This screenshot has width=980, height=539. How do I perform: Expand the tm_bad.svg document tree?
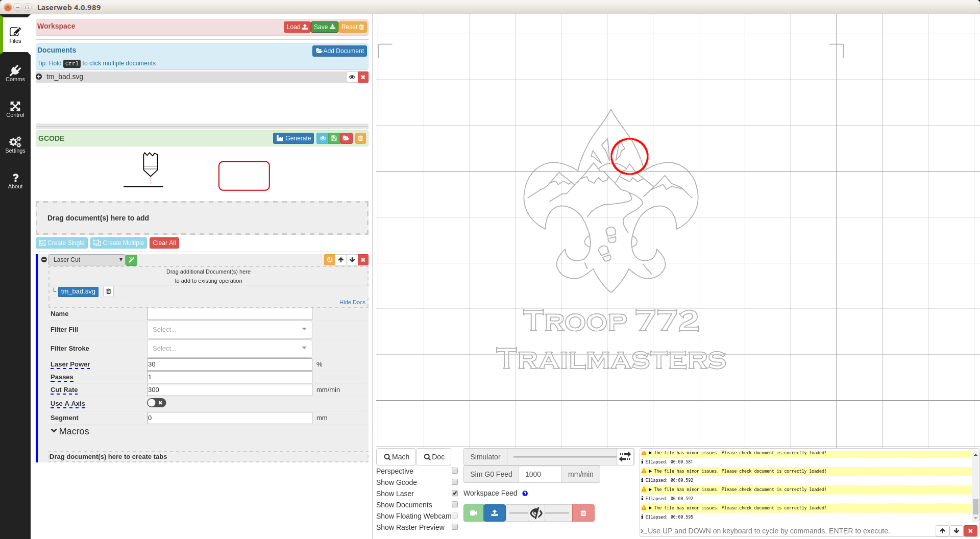pyautogui.click(x=39, y=77)
